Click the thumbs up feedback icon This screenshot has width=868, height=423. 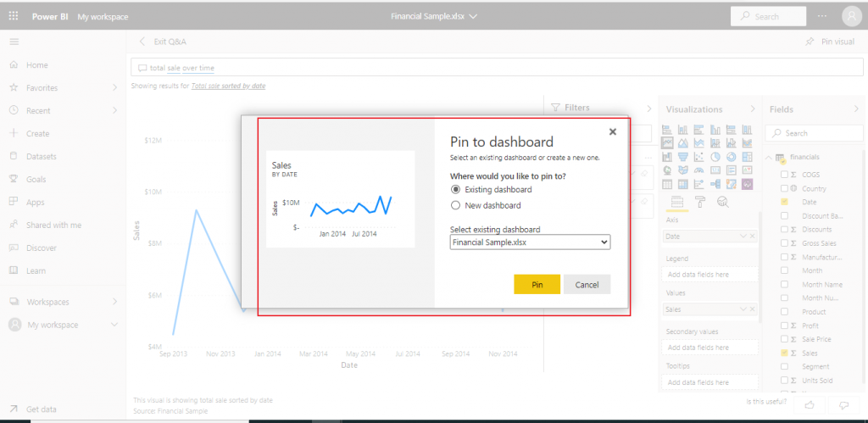tap(810, 405)
